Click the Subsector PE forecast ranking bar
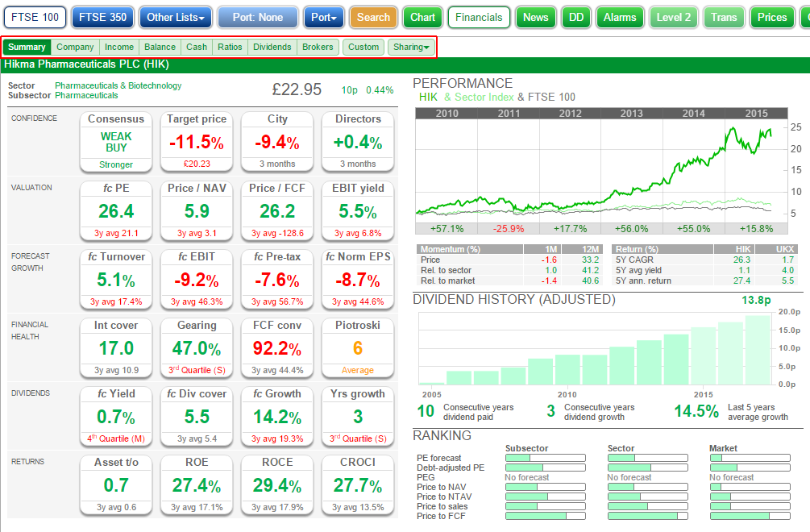 (546, 458)
